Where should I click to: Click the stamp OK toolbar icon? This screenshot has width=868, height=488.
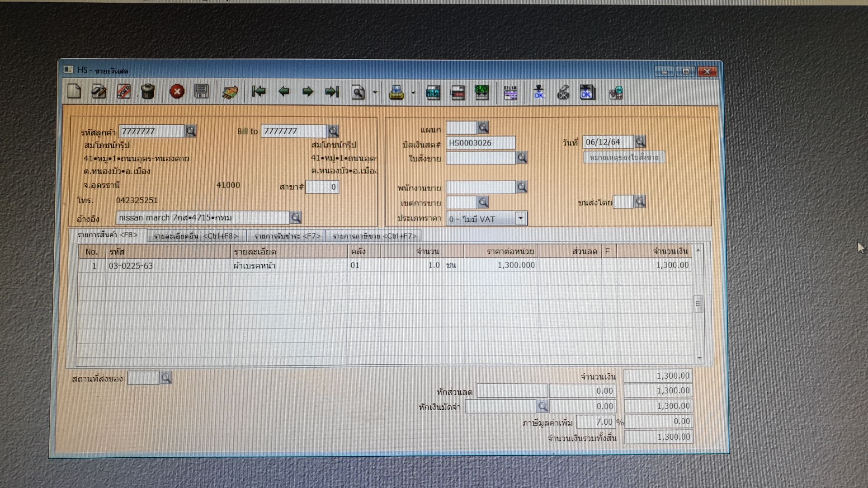click(539, 92)
